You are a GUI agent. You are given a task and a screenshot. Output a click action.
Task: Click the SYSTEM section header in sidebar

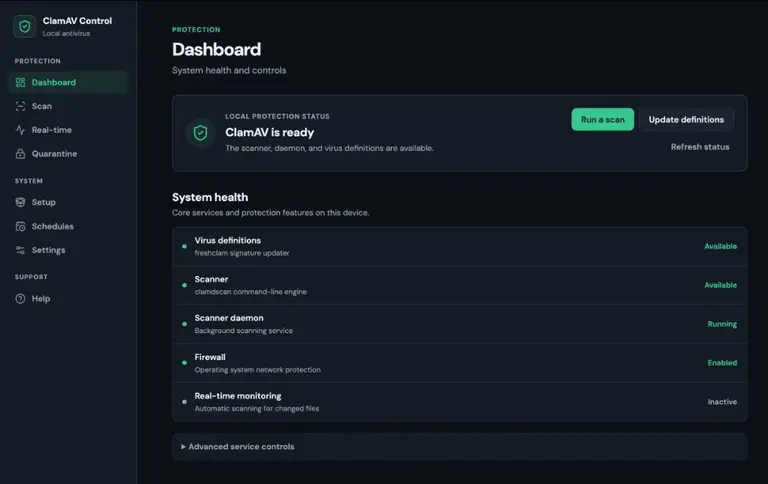(x=28, y=181)
